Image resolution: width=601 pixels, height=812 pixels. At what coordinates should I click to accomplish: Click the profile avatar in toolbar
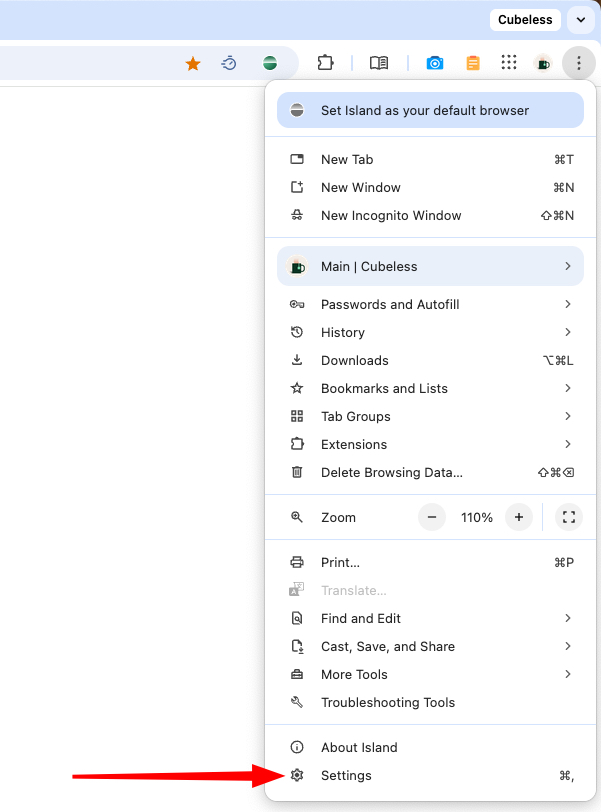coord(543,63)
